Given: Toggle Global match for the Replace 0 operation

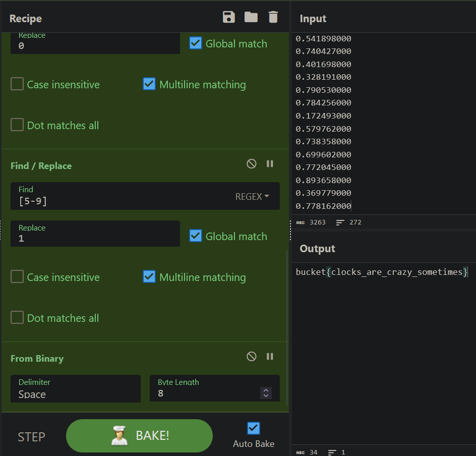Looking at the screenshot, I should (x=196, y=43).
